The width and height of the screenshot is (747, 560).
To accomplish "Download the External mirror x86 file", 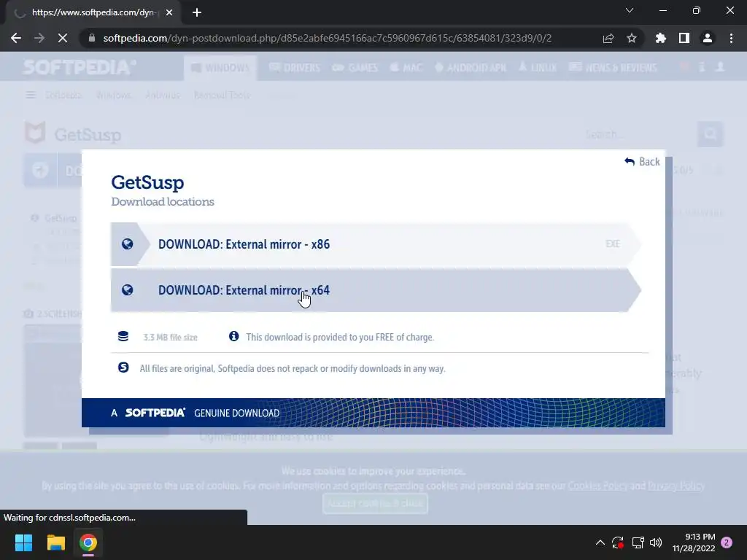I will pos(376,244).
